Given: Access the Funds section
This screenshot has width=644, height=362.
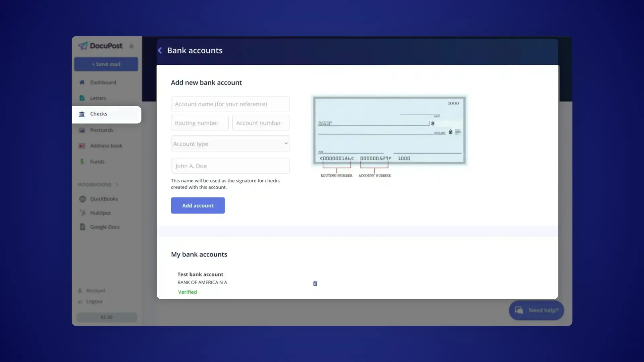Looking at the screenshot, I should pyautogui.click(x=97, y=161).
